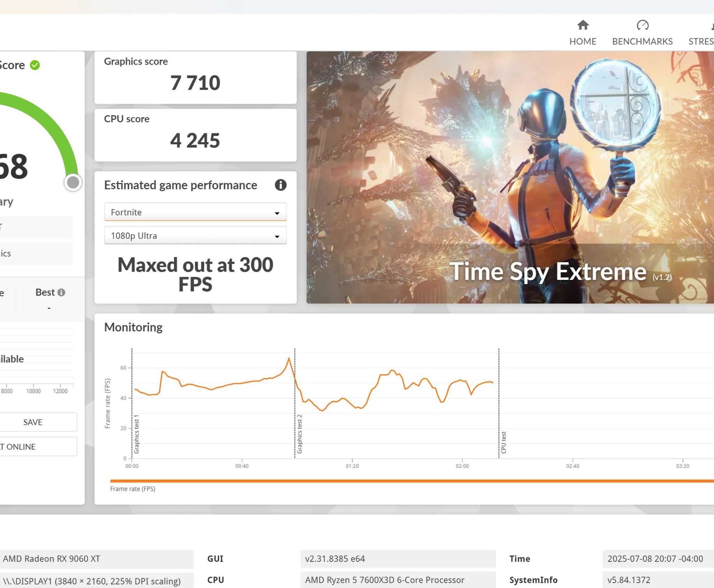Viewport: 714px width, 588px height.
Task: Open the Fortnite game dropdown
Action: click(195, 212)
